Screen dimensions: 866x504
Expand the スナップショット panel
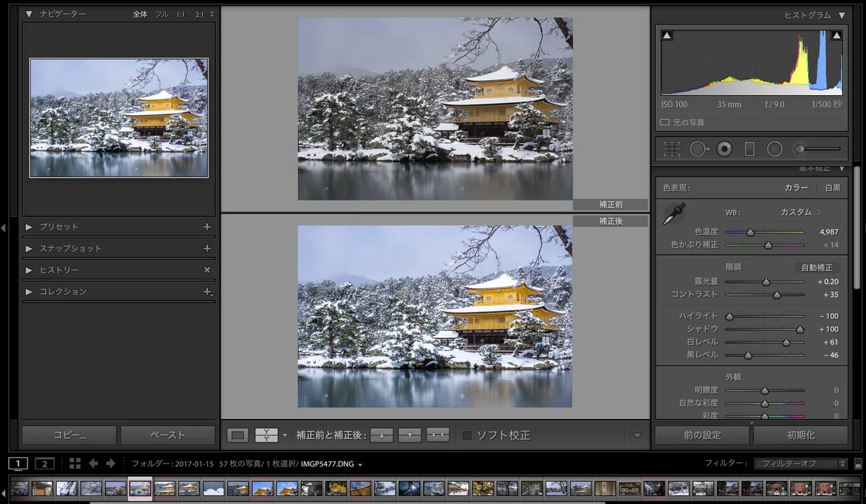coord(30,248)
